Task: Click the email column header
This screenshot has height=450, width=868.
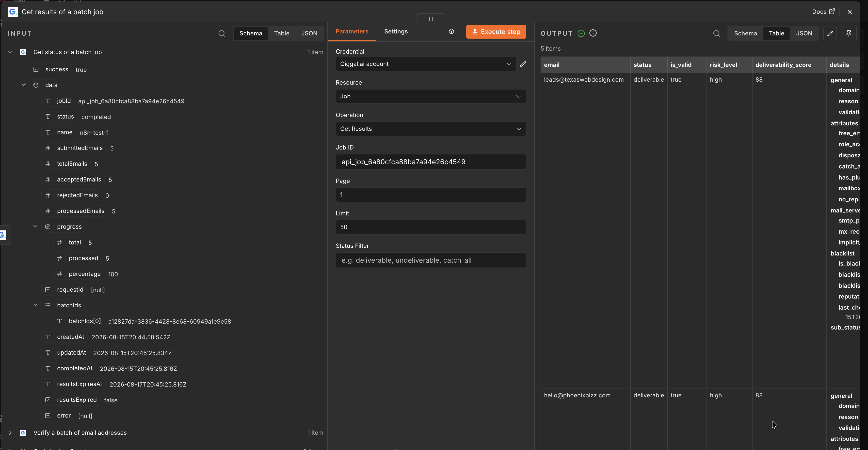Action: pyautogui.click(x=585, y=65)
